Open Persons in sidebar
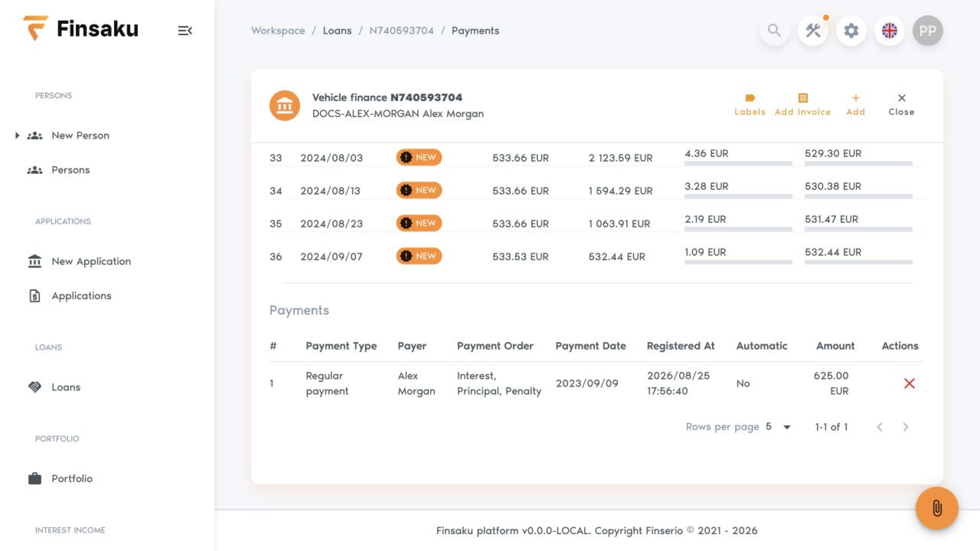The image size is (980, 551). pyautogui.click(x=70, y=170)
